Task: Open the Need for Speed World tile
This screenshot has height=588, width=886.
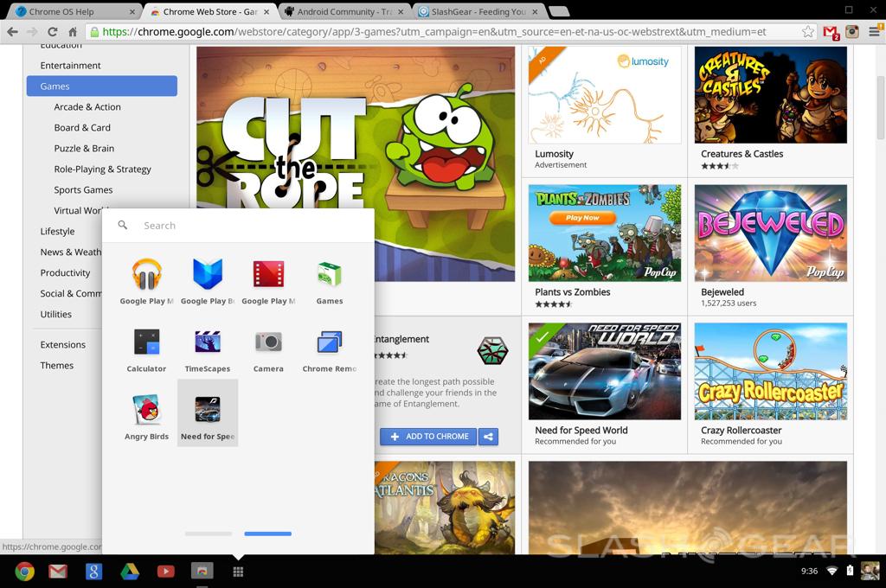Action: click(x=605, y=386)
